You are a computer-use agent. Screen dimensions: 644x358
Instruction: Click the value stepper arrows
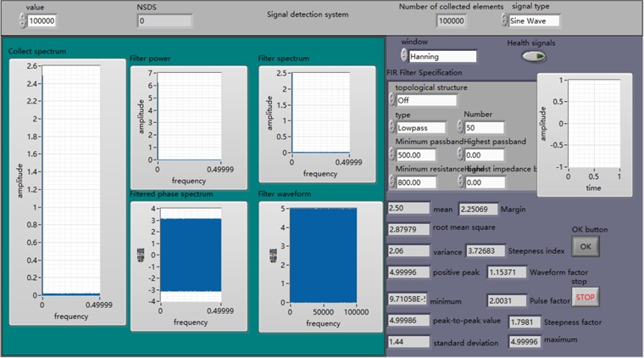[23, 20]
